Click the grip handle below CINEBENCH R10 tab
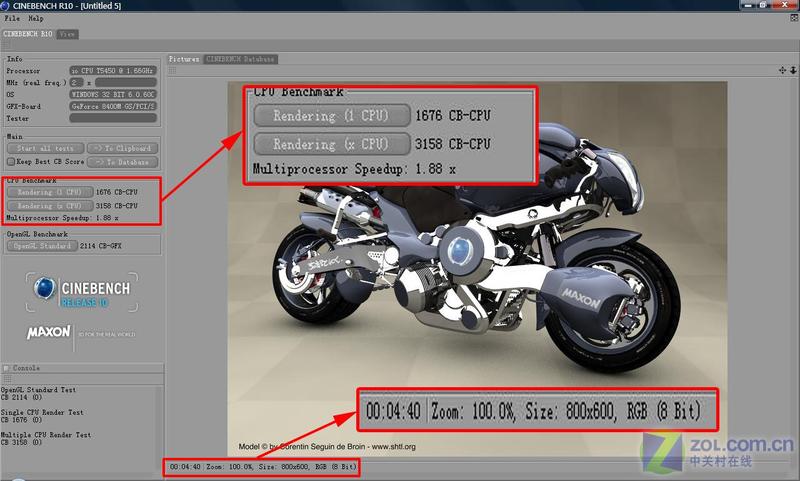Screen dimensions: 800x481 [6, 45]
